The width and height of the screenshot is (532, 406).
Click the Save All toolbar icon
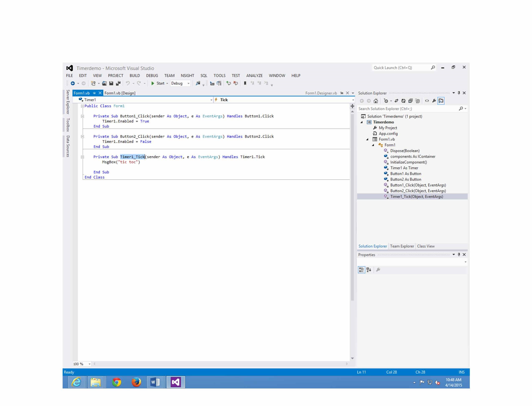point(118,83)
